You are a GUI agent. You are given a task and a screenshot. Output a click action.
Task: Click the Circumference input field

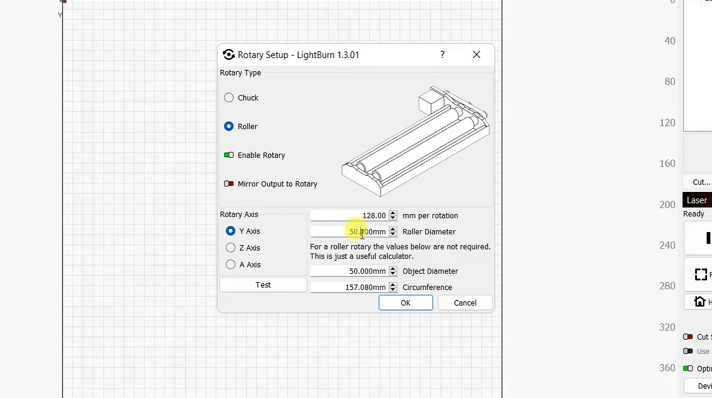point(350,287)
